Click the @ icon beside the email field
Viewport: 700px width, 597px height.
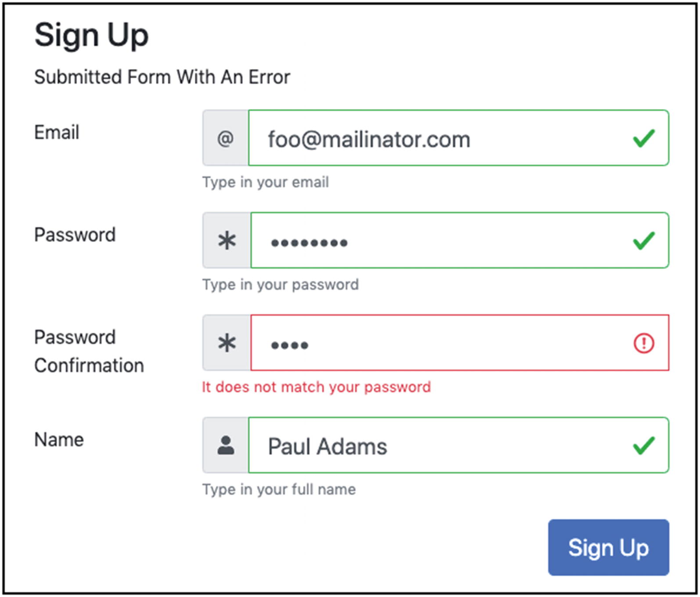pos(225,138)
